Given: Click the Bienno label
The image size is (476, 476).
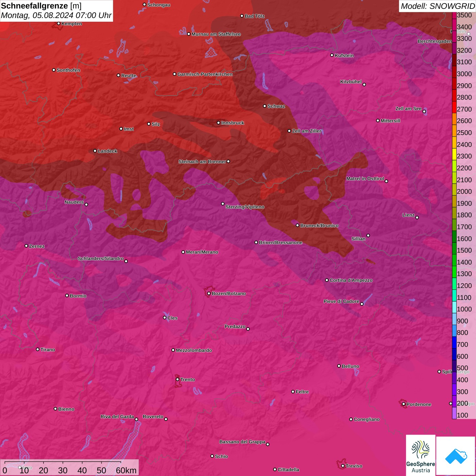Looking at the screenshot, I should tap(66, 409).
